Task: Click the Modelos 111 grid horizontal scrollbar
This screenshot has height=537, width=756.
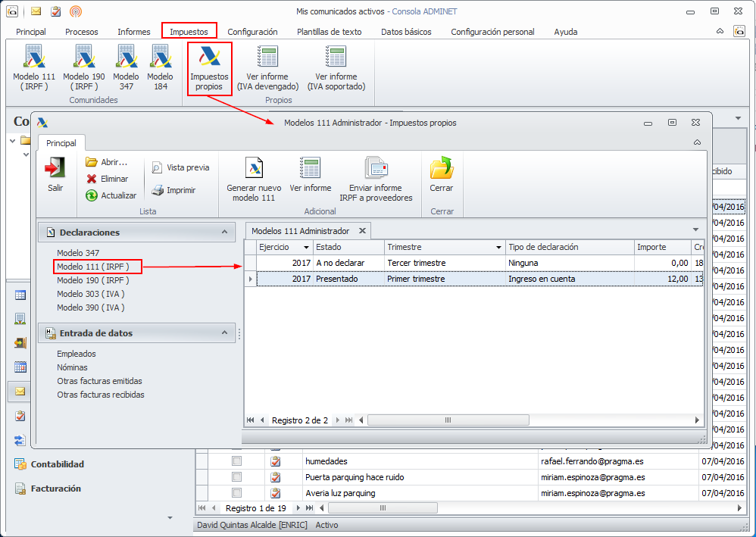Action: pyautogui.click(x=448, y=420)
